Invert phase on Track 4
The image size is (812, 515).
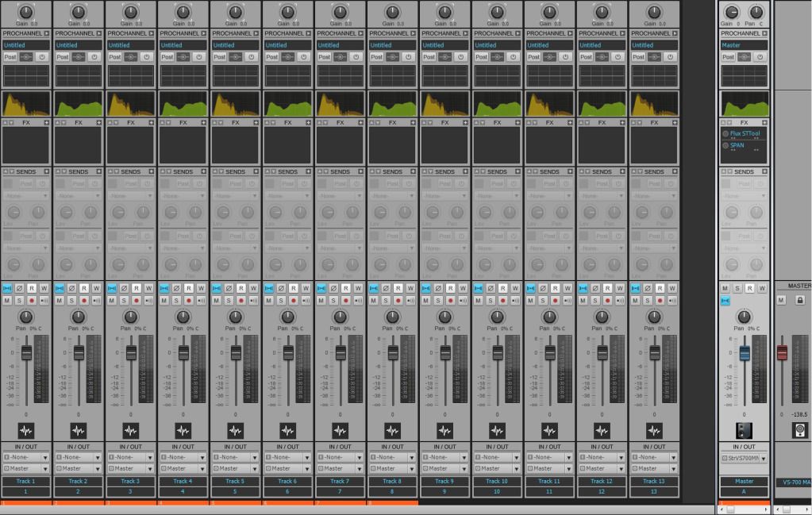(x=176, y=288)
